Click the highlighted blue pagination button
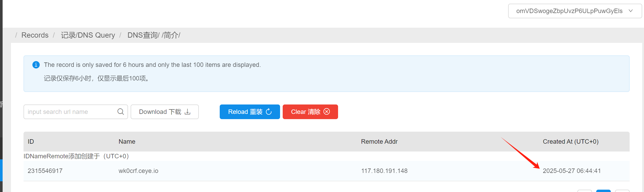The height and width of the screenshot is (192, 644). 603,191
